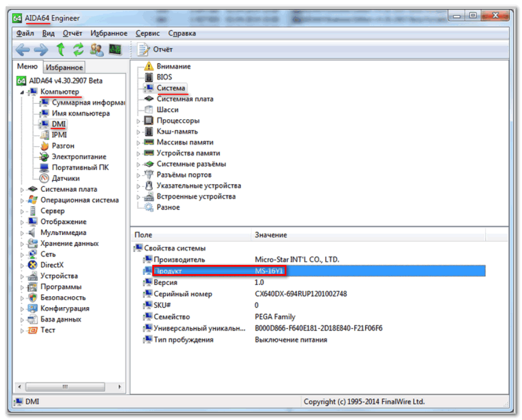Screen dimensions: 522x420
Task: Open the Файл menu
Action: (x=26, y=33)
